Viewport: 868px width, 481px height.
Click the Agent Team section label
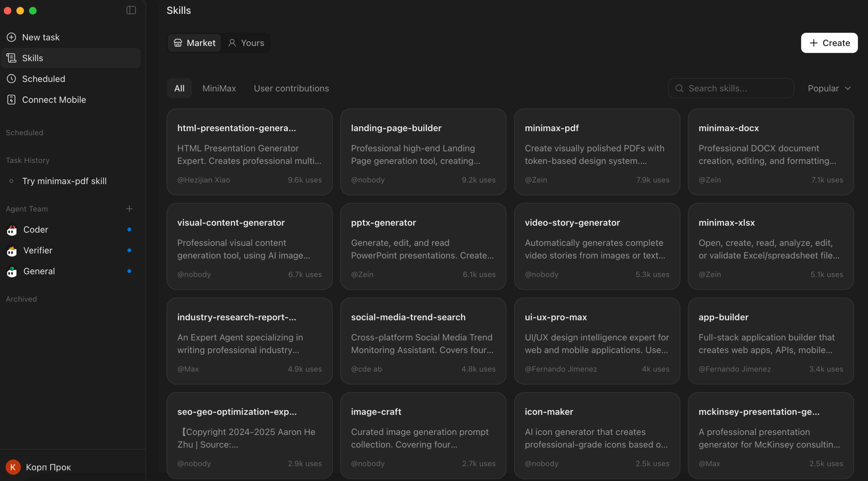pos(27,209)
